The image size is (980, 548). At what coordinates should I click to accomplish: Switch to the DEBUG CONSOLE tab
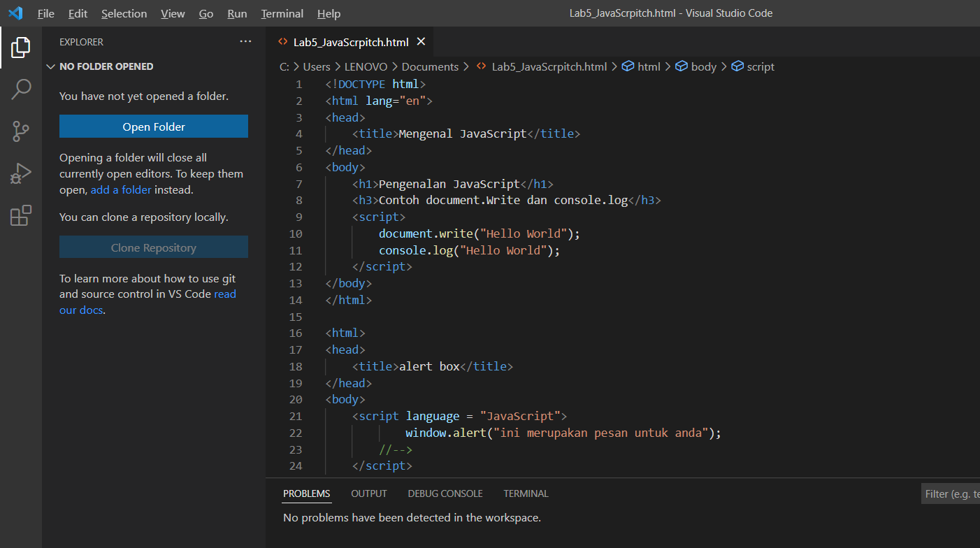[445, 493]
